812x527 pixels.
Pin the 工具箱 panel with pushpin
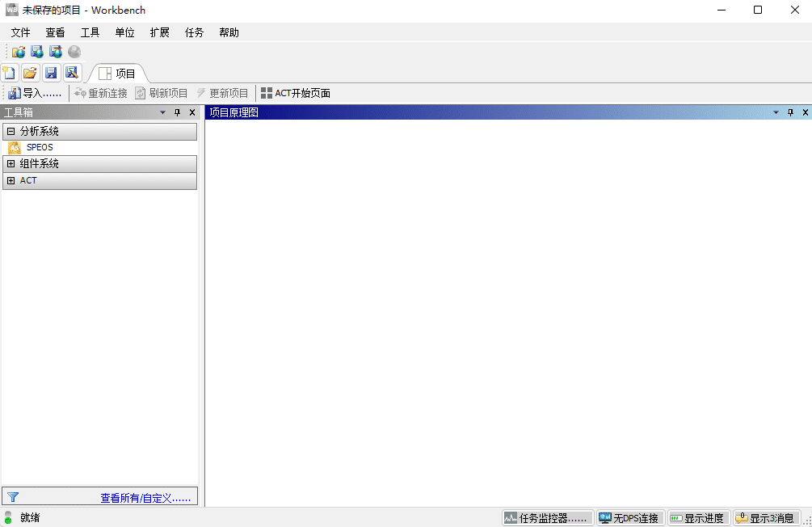coord(178,112)
